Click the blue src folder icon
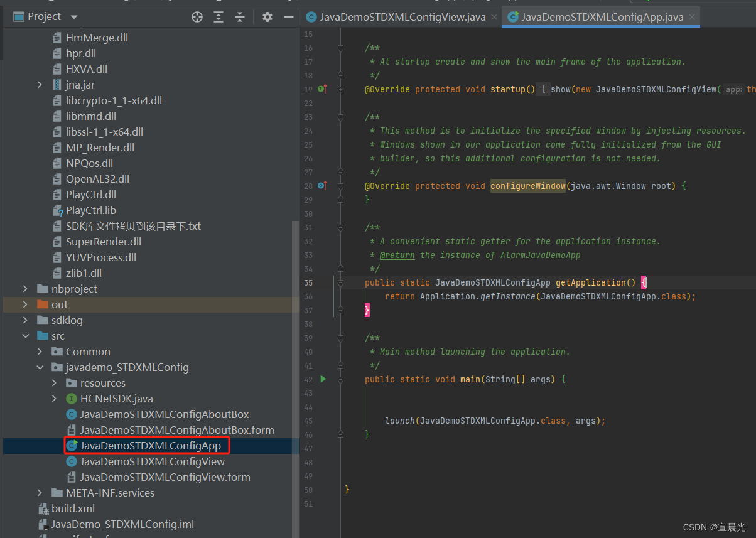Screen dimensions: 756x538 point(43,336)
